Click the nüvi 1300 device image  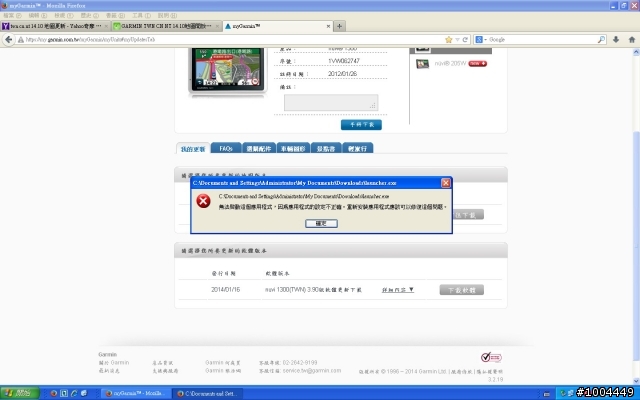click(x=227, y=69)
